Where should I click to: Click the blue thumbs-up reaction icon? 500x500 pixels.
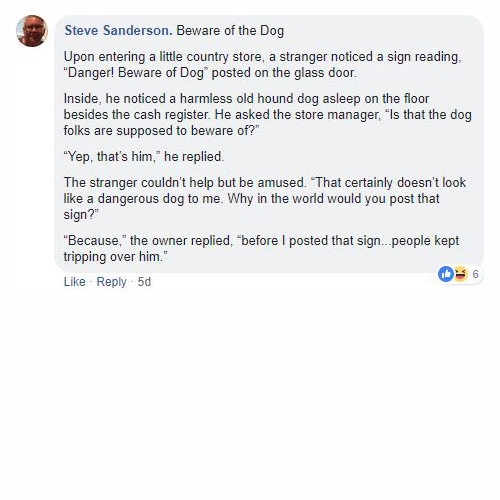pos(446,274)
